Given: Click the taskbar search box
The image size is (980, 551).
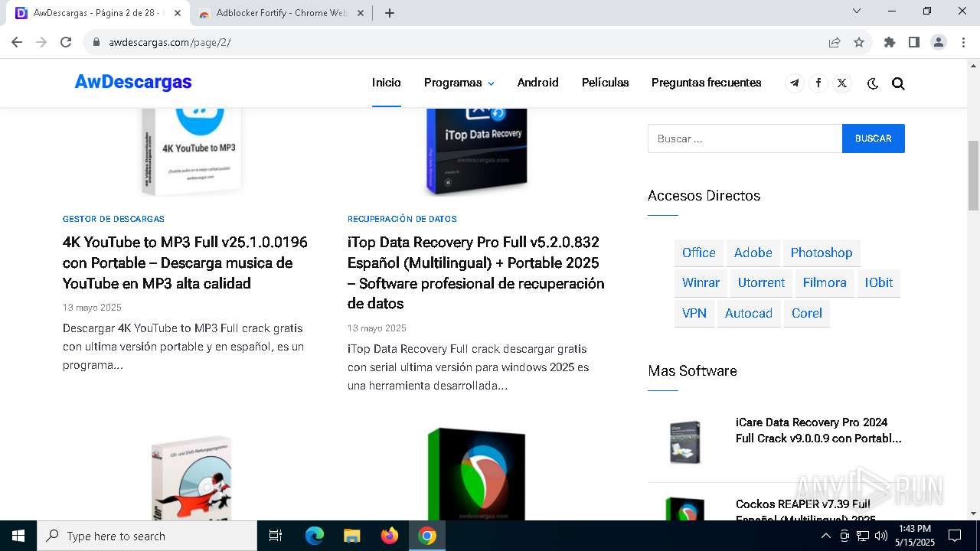Looking at the screenshot, I should pos(147,536).
